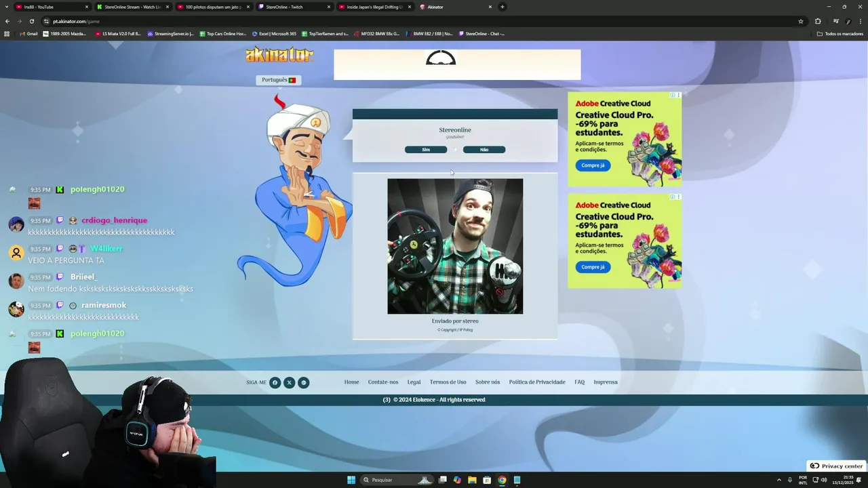The width and height of the screenshot is (868, 488).
Task: Open the Excel Microsoft 365 bookmark
Action: pyautogui.click(x=275, y=34)
